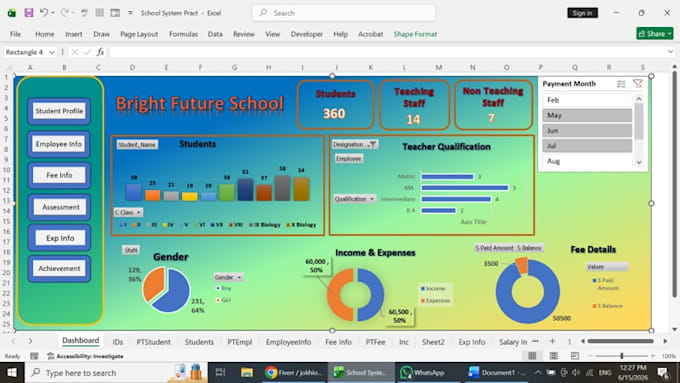Open the Shape Format tab
The width and height of the screenshot is (680, 383).
(x=415, y=34)
